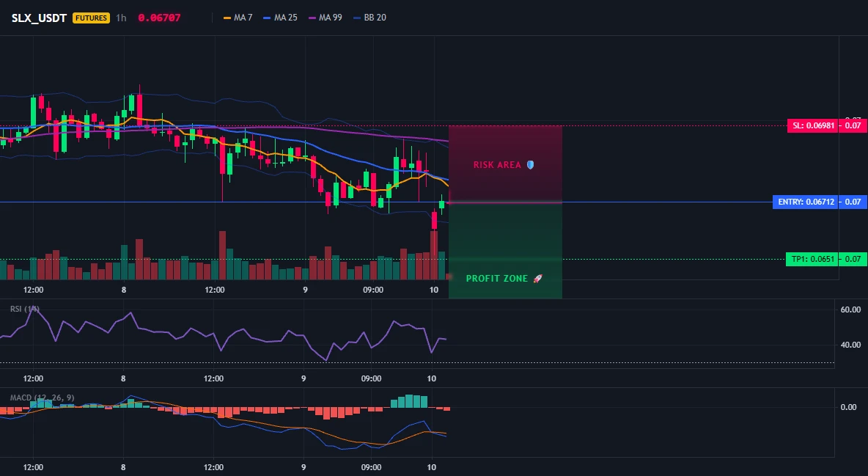The width and height of the screenshot is (868, 476).
Task: Click the RISK AREA label
Action: [497, 164]
